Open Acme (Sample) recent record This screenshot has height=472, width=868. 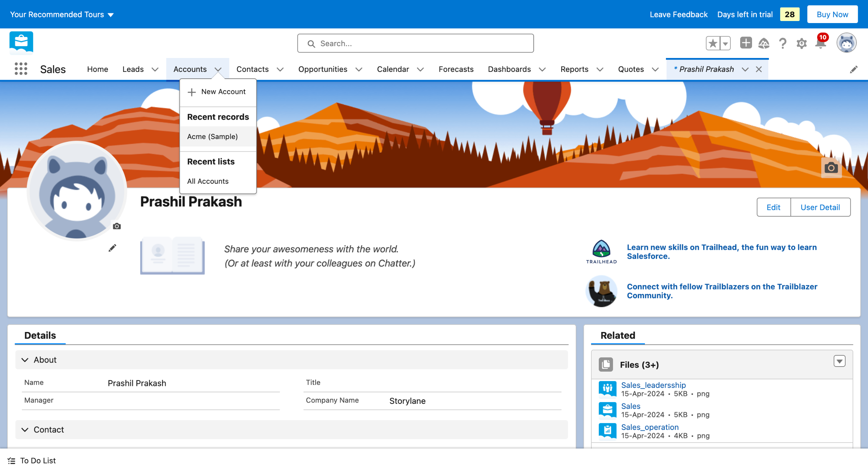click(218, 136)
